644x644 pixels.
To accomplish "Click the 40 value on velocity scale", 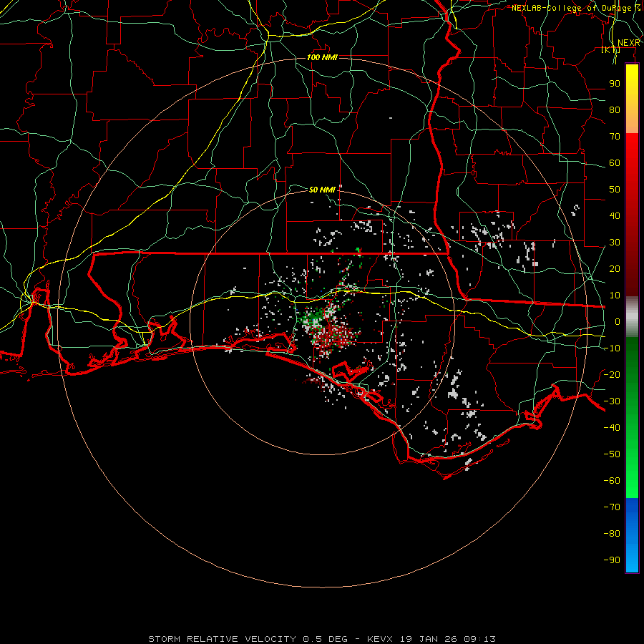I will coord(615,215).
